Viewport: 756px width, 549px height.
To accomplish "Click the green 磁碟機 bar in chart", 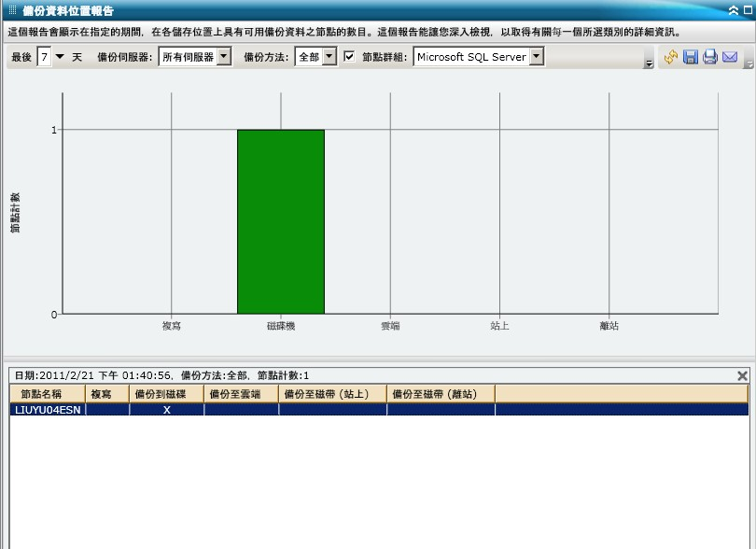I will pos(281,221).
